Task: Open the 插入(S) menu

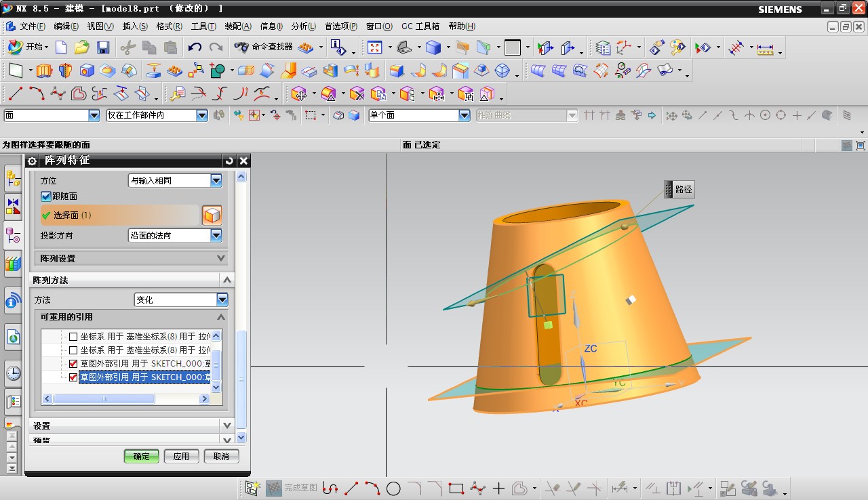Action: [x=134, y=26]
